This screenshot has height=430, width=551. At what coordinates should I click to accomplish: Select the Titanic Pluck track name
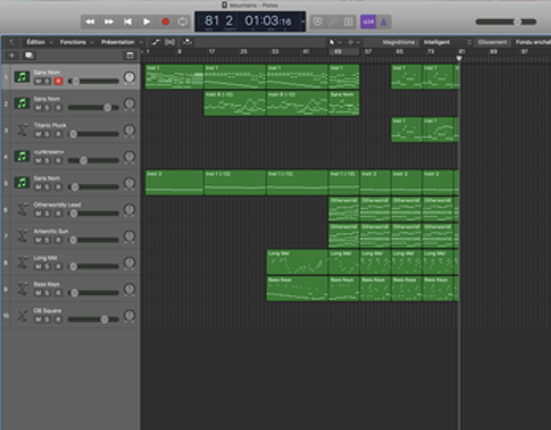coord(50,125)
